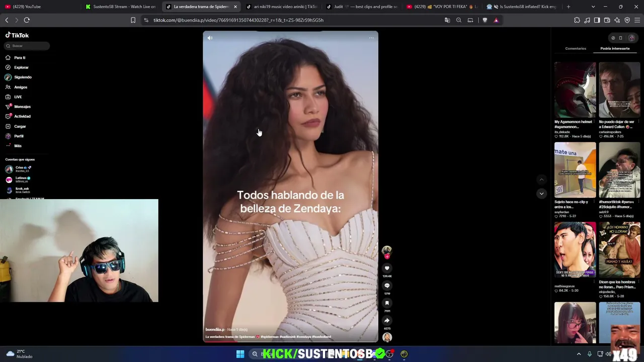Open Brave Wallet icon
The width and height of the screenshot is (644, 362).
pyautogui.click(x=607, y=20)
